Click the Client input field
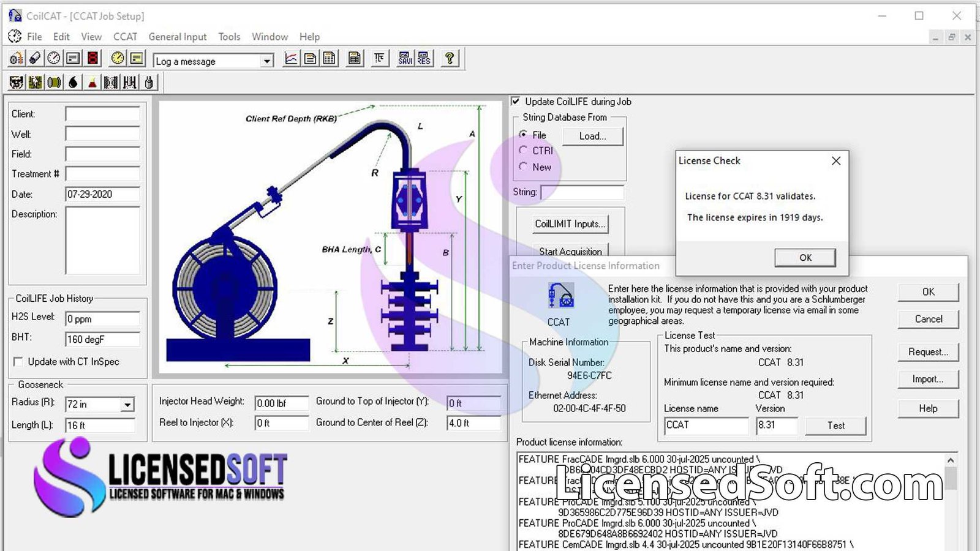 (102, 114)
